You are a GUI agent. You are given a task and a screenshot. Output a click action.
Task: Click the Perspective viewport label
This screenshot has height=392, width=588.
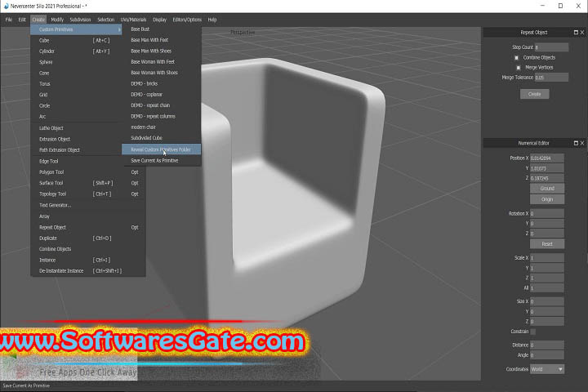coord(243,33)
